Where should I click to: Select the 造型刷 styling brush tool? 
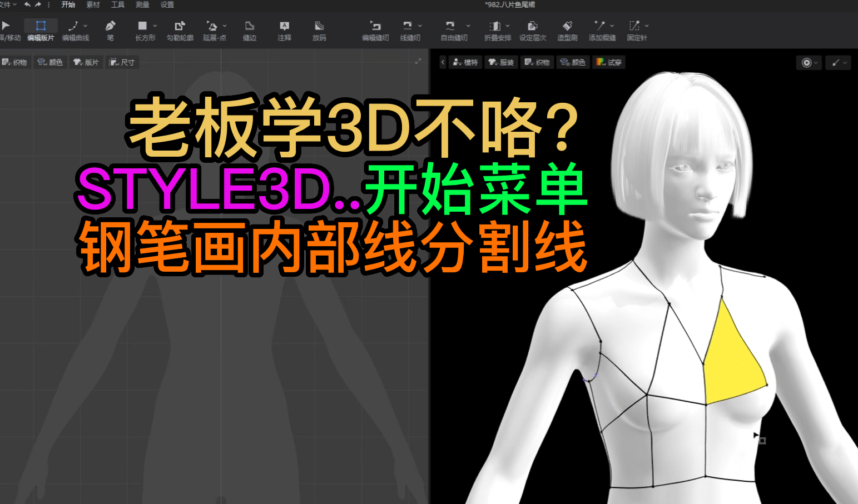coord(567,31)
